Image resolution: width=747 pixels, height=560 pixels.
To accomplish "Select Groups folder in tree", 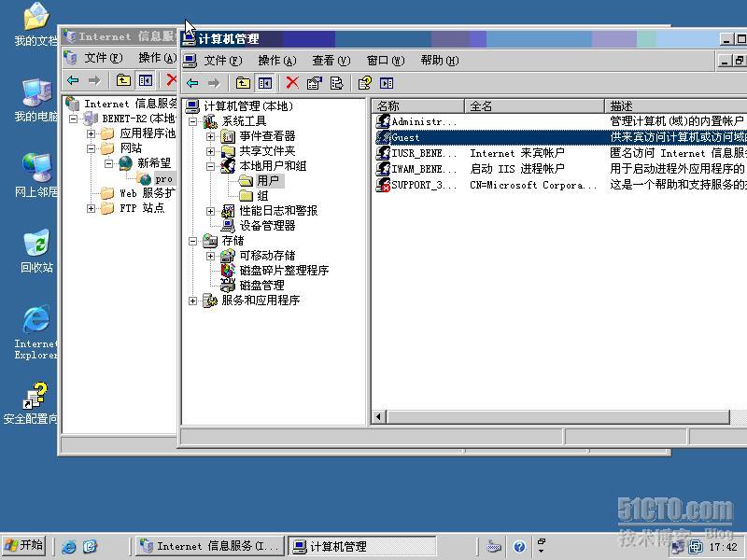I will [x=262, y=196].
